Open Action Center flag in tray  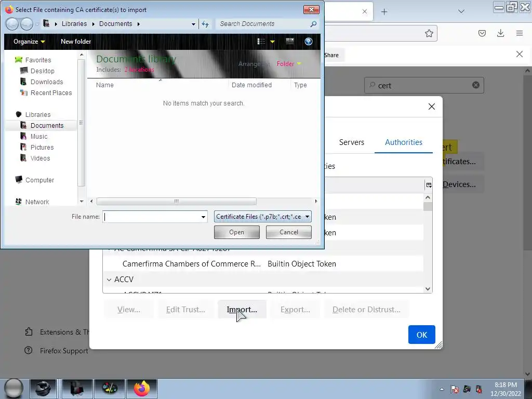pos(455,389)
